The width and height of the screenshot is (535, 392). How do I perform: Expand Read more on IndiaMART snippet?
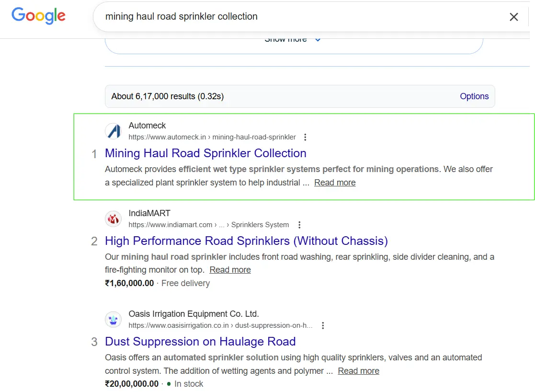click(x=230, y=270)
